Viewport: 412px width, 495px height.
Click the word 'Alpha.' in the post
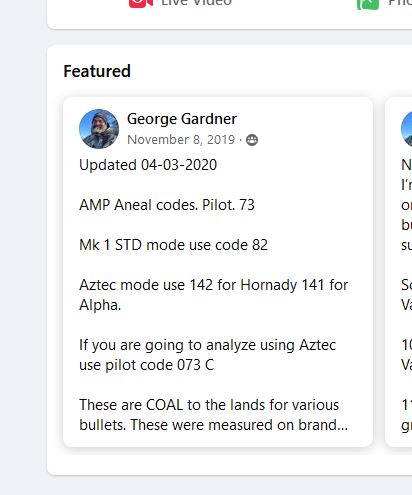[x=100, y=305]
